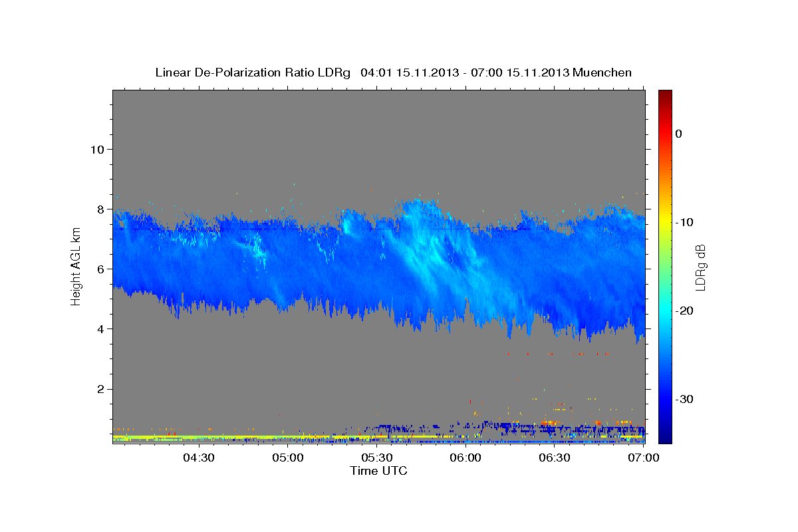Click the colorbar tick label -30
Image resolution: width=798 pixels, height=532 pixels.
[684, 399]
